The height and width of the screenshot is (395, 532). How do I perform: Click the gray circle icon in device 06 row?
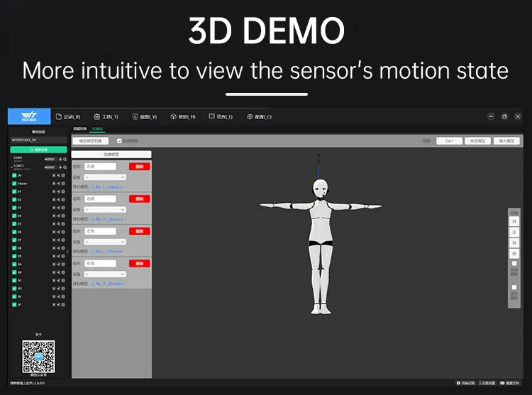coord(63,232)
